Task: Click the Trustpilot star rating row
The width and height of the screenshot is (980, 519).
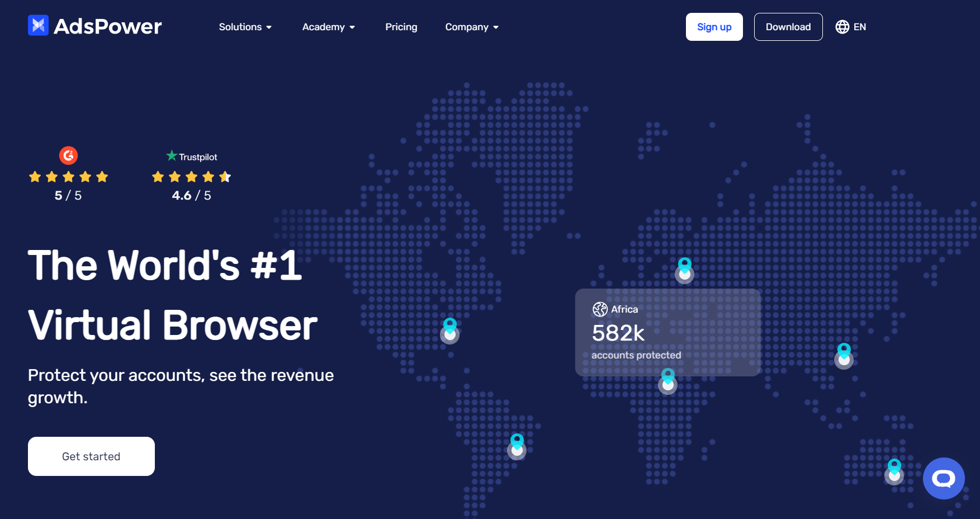Action: coord(192,177)
